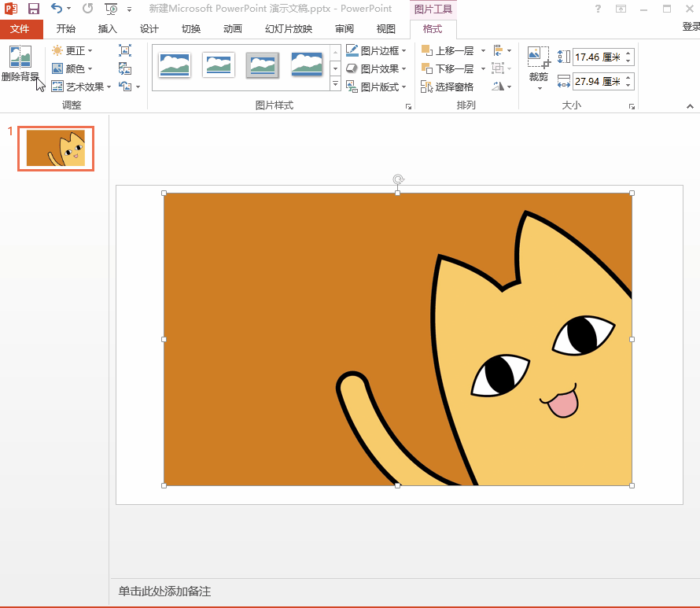Select the third picture style with gray frame
700x608 pixels.
(x=263, y=64)
